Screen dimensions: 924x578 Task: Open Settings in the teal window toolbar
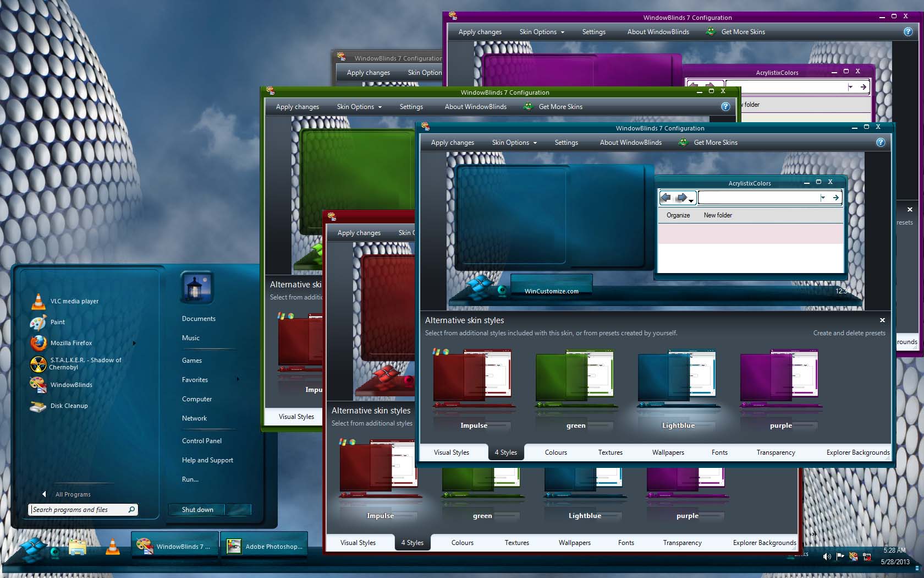[x=566, y=143]
